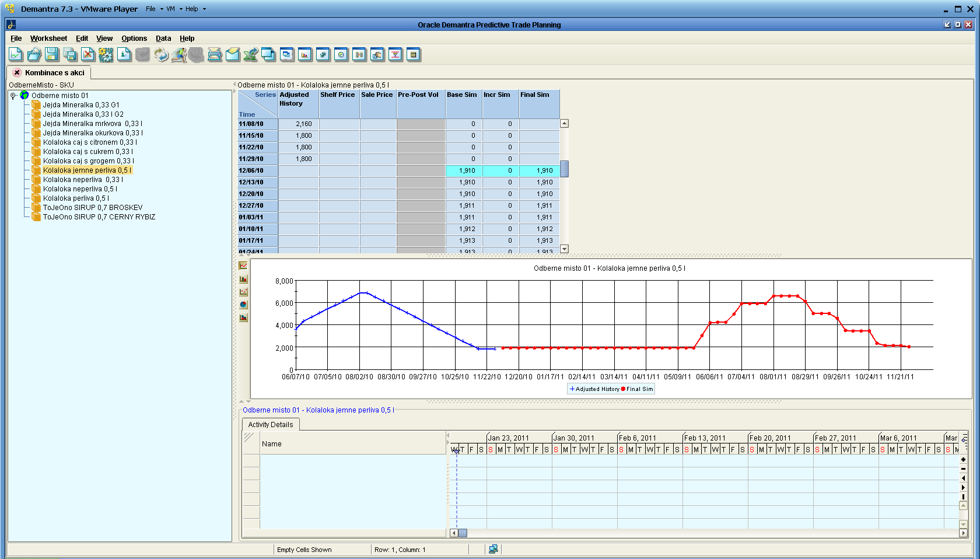
Task: Click the Gantt horizontal scrollbar thumb
Action: 463,533
